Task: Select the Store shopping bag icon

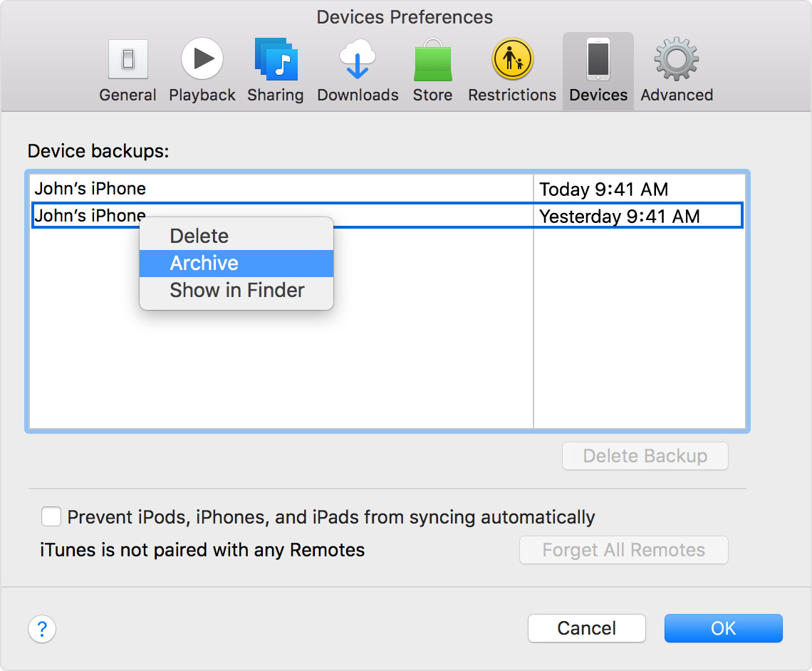Action: point(432,60)
